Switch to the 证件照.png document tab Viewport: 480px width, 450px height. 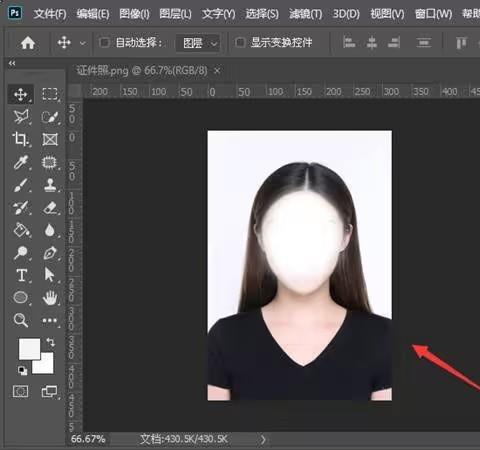(142, 71)
